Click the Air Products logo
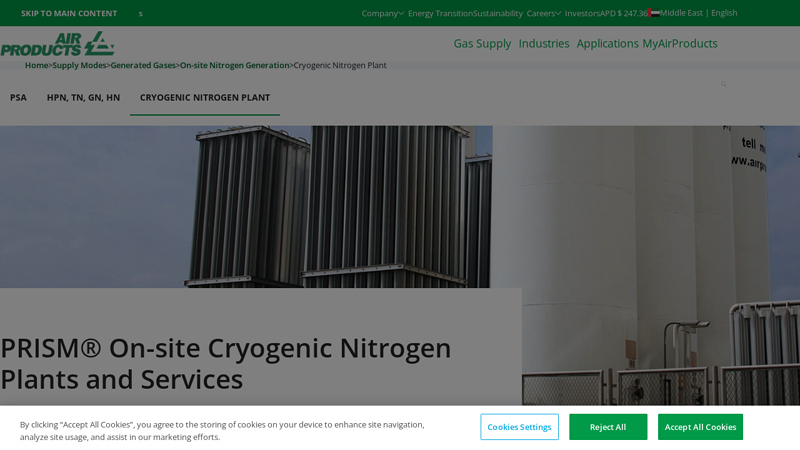The image size is (800, 450). (x=57, y=44)
